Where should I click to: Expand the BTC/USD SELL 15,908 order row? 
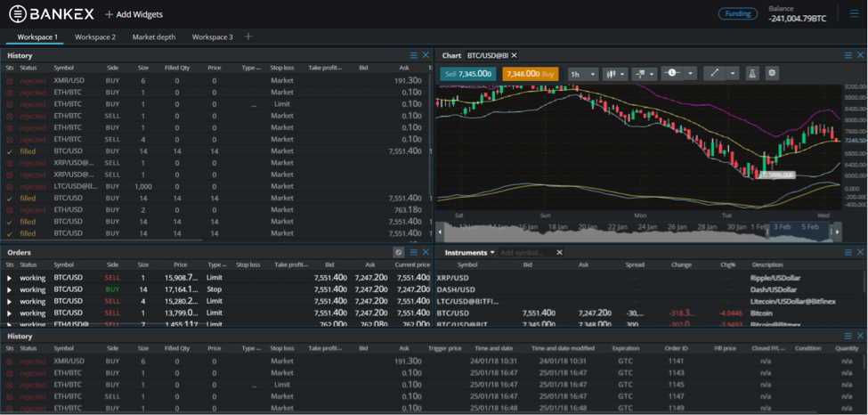point(10,278)
